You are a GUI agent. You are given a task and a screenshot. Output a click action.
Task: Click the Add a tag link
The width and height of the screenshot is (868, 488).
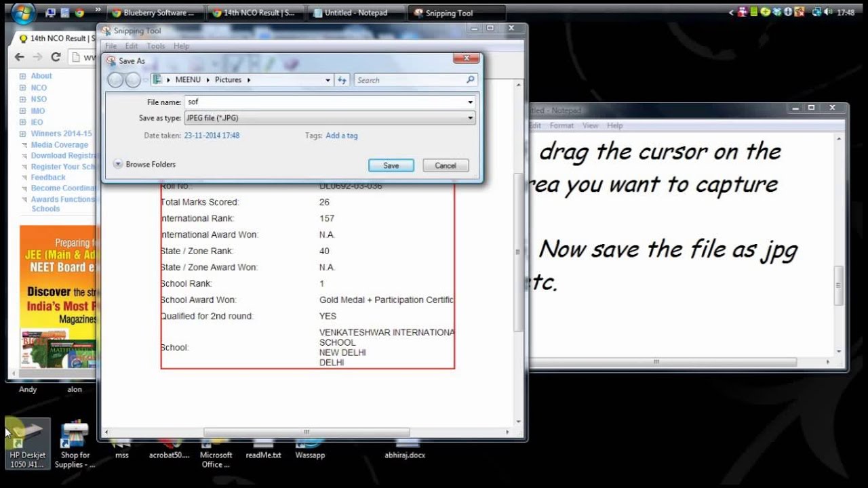[x=341, y=136]
